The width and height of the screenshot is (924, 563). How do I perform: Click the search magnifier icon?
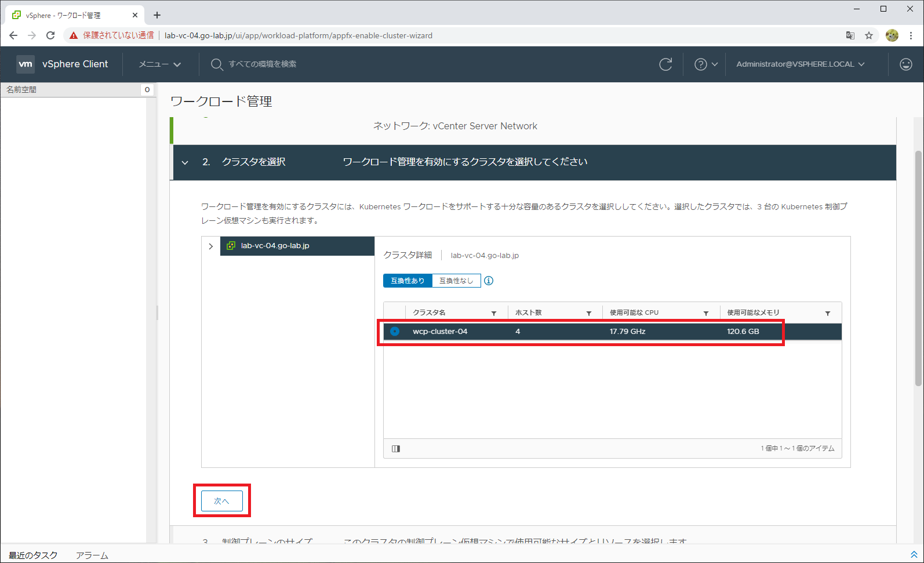click(x=216, y=64)
